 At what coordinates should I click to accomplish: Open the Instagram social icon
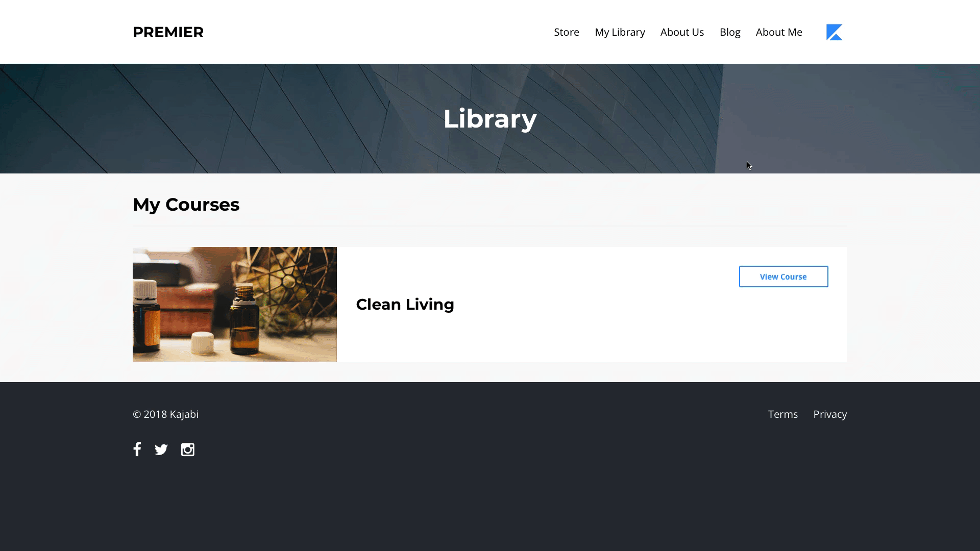click(x=187, y=449)
